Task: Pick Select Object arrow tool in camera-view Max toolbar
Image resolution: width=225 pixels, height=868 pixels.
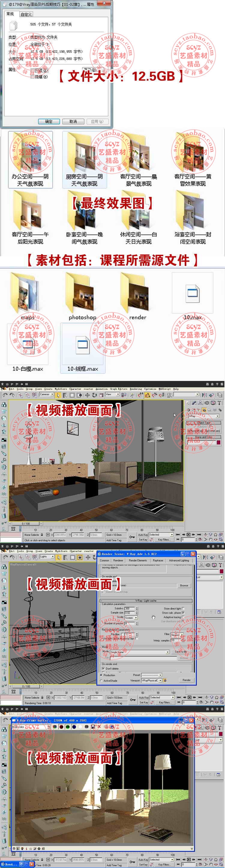Action: click(58, 395)
